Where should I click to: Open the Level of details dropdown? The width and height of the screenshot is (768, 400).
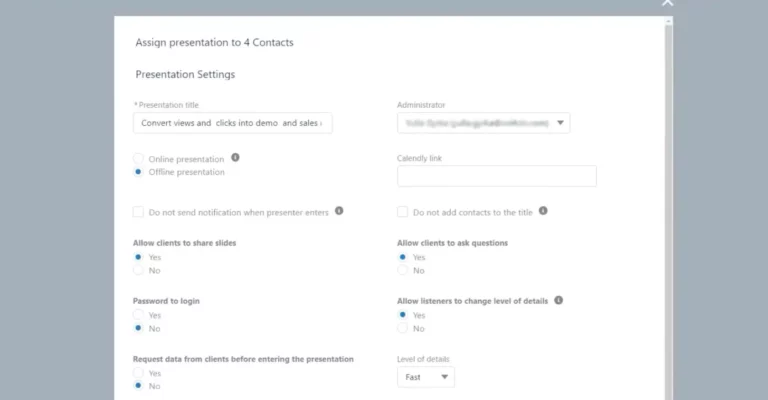426,377
